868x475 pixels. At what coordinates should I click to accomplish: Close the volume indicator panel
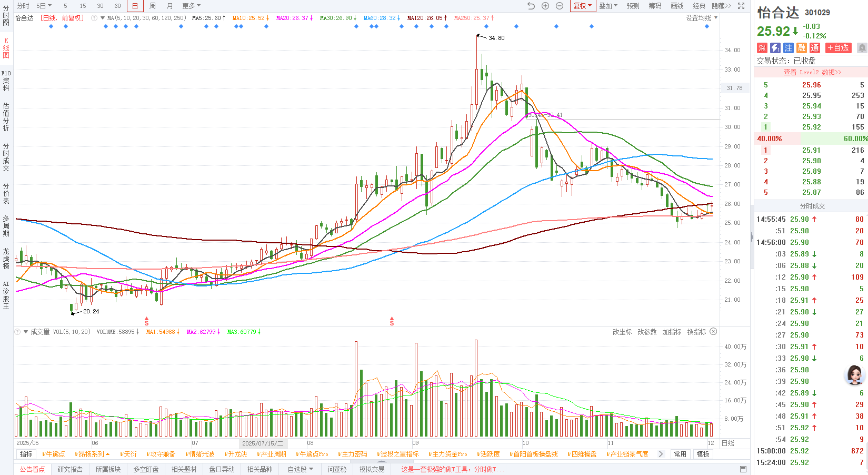coord(713,331)
